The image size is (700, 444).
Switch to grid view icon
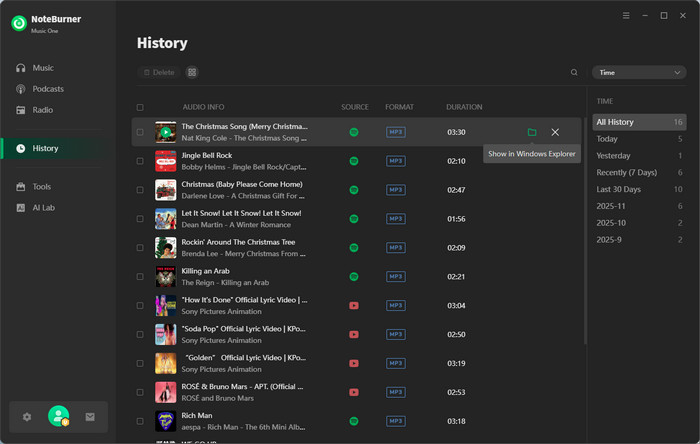pos(192,72)
